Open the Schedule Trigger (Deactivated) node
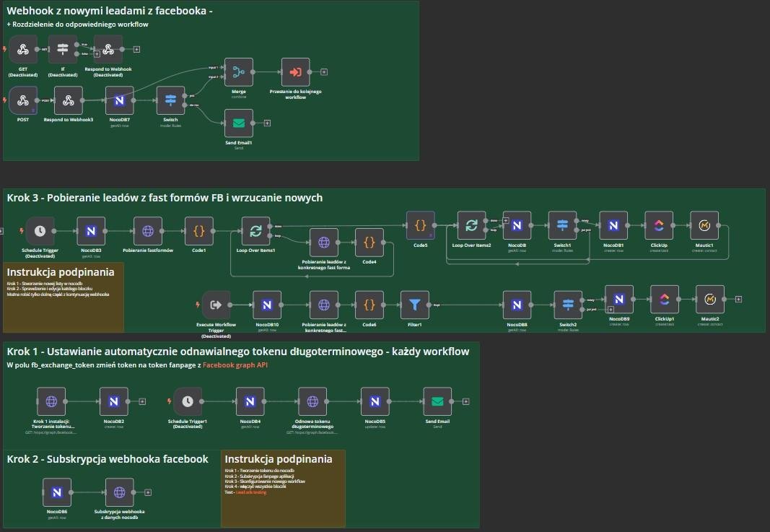The height and width of the screenshot is (532, 770). tap(40, 231)
